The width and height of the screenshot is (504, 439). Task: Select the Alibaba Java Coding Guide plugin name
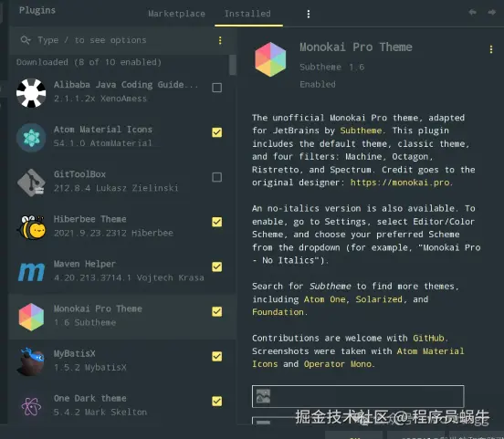coord(126,85)
